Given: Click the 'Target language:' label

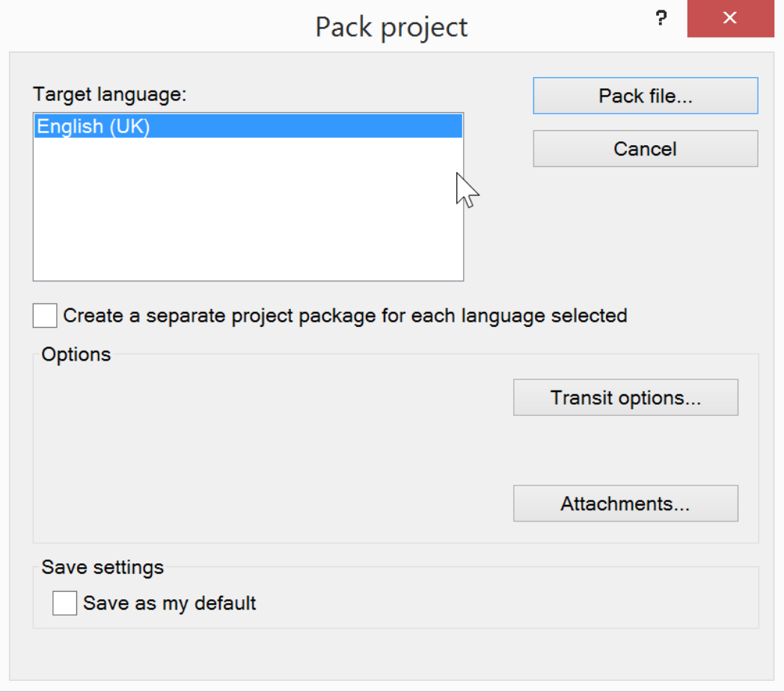Looking at the screenshot, I should 109,94.
